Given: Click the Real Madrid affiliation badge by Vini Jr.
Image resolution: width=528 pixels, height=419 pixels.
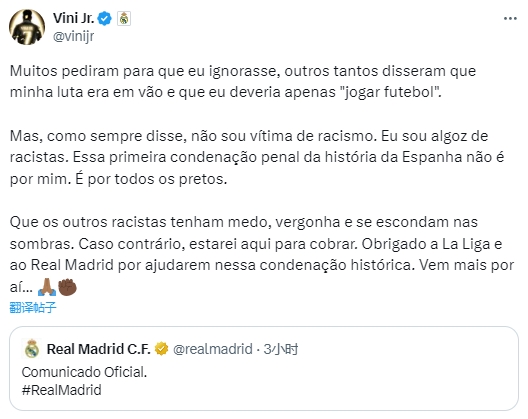Looking at the screenshot, I should click(x=124, y=19).
